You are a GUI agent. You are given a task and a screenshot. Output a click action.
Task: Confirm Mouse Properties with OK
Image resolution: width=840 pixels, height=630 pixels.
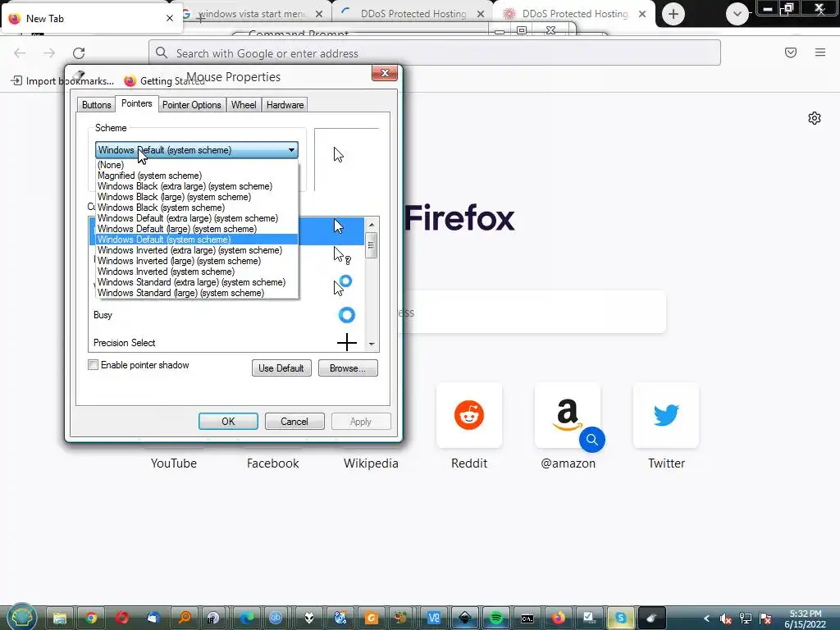pos(228,422)
